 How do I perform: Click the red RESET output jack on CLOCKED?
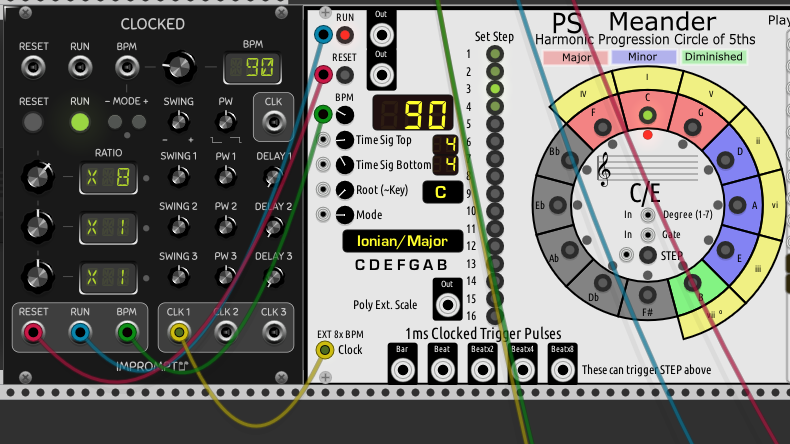[33, 332]
